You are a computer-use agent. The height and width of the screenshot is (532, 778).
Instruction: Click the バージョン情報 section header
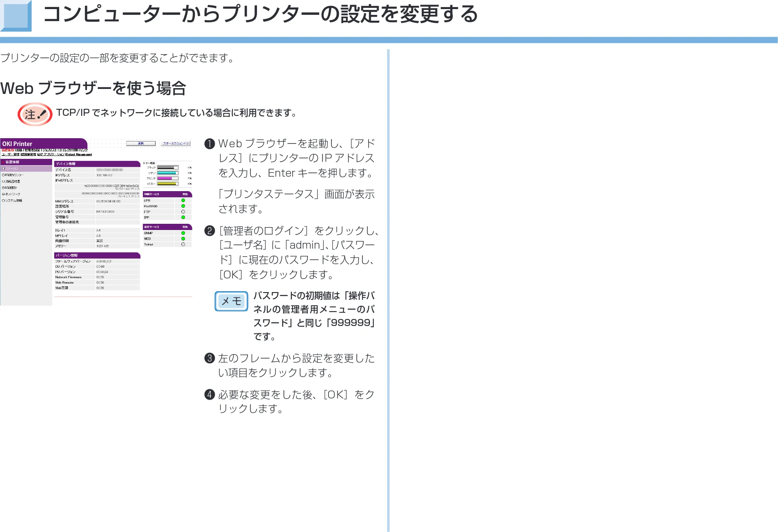[97, 255]
